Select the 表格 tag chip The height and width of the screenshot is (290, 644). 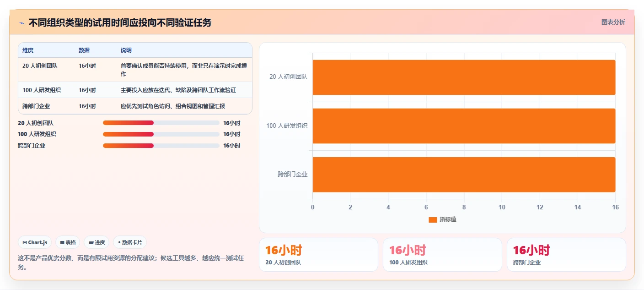[68, 242]
